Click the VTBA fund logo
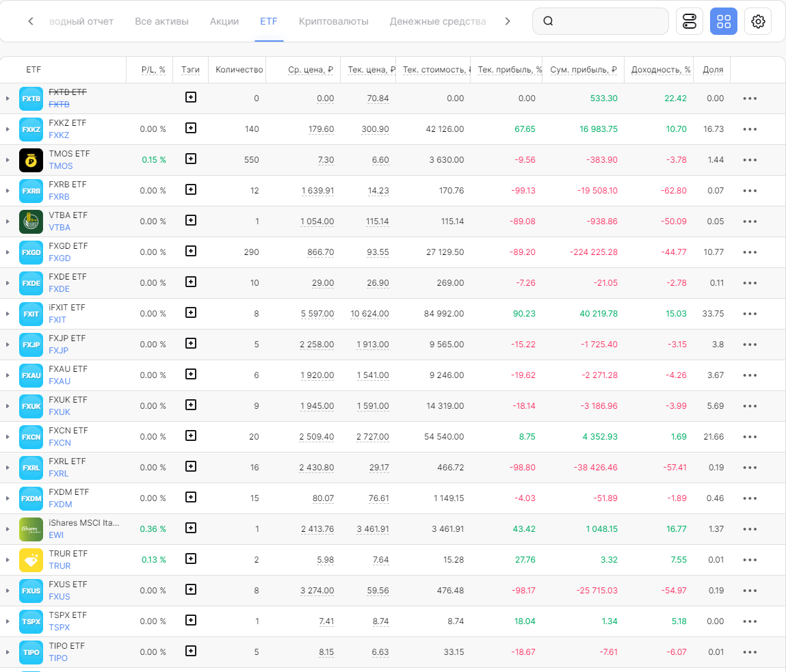The height and width of the screenshot is (672, 786). (x=31, y=221)
